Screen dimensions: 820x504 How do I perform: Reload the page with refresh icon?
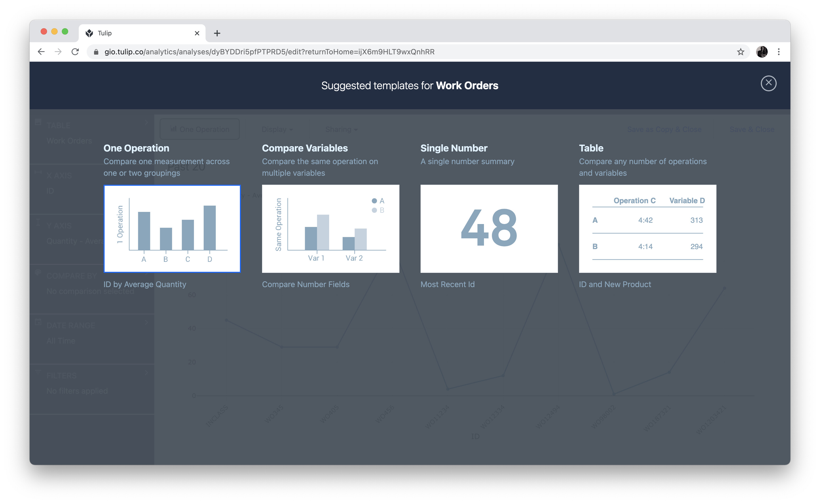75,52
